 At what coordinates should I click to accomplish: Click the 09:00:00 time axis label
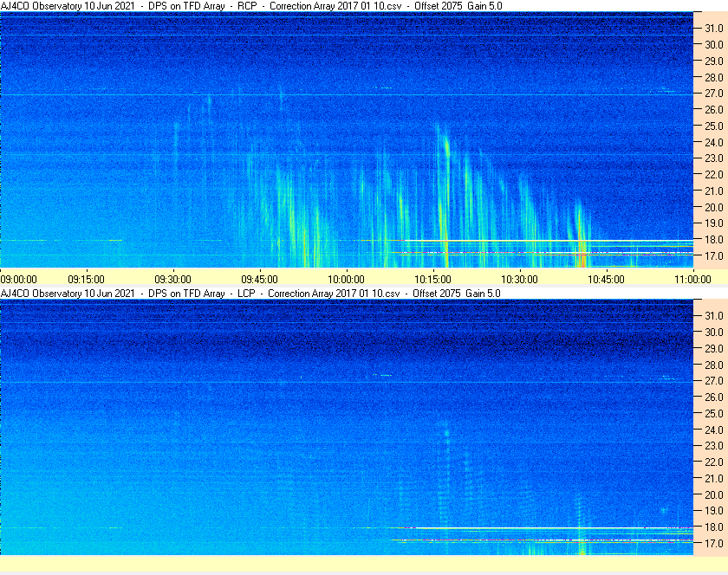point(18,280)
